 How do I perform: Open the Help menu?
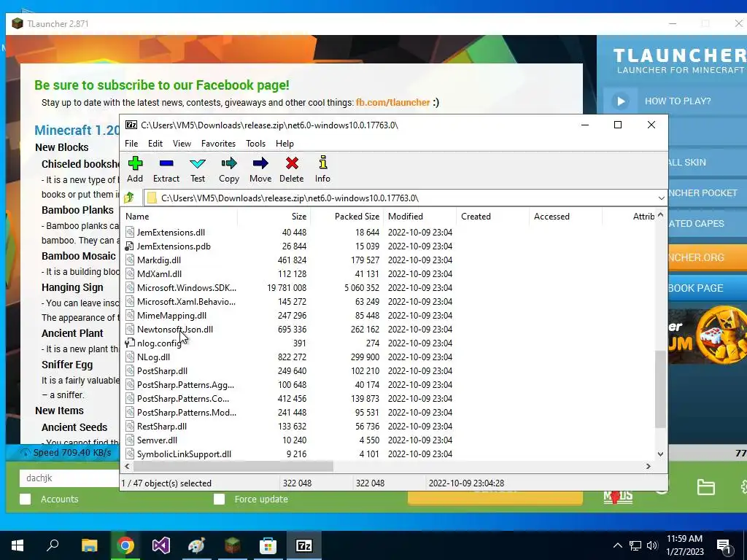(x=285, y=144)
